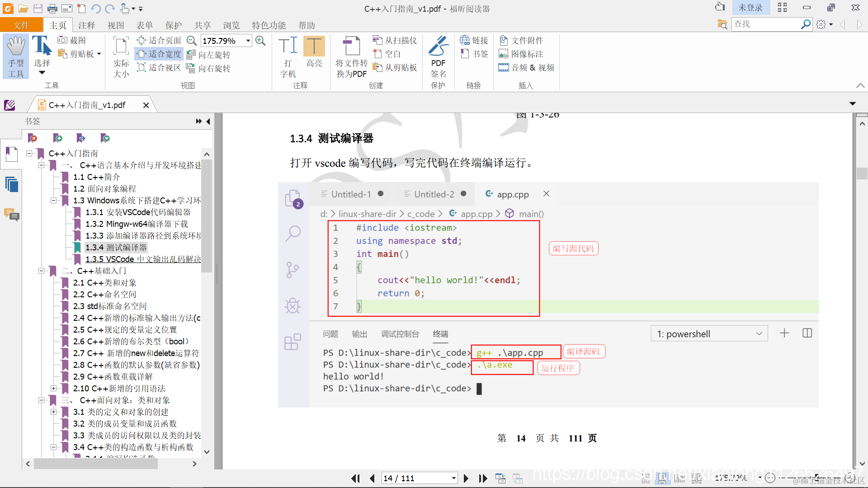The image size is (868, 488).
Task: Open the pages thumbnail panel in the sidebar
Action: pos(11,184)
